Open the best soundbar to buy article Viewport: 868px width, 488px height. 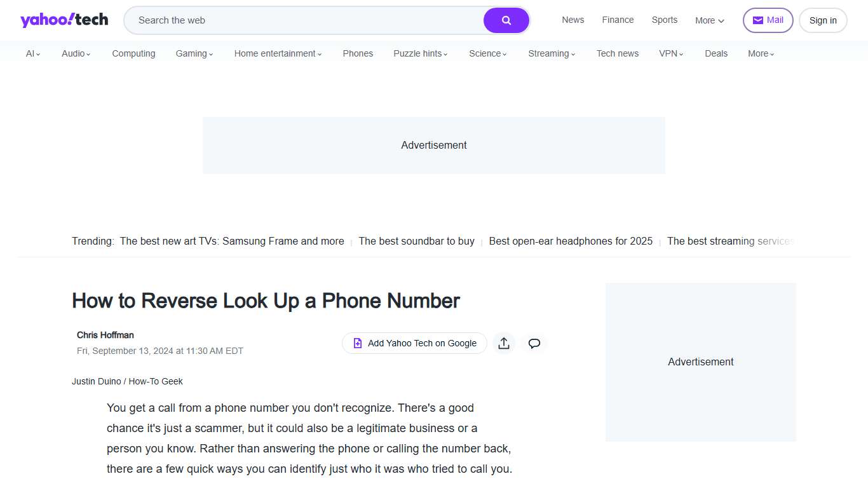[x=416, y=241]
